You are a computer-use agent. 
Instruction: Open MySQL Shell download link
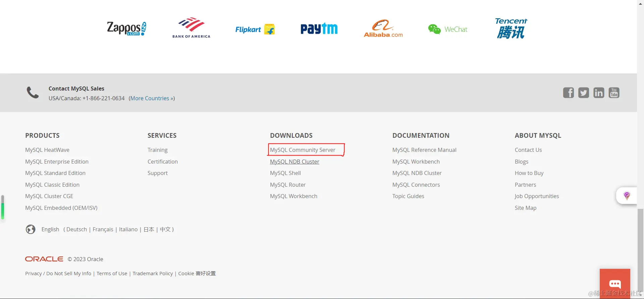[x=285, y=173]
